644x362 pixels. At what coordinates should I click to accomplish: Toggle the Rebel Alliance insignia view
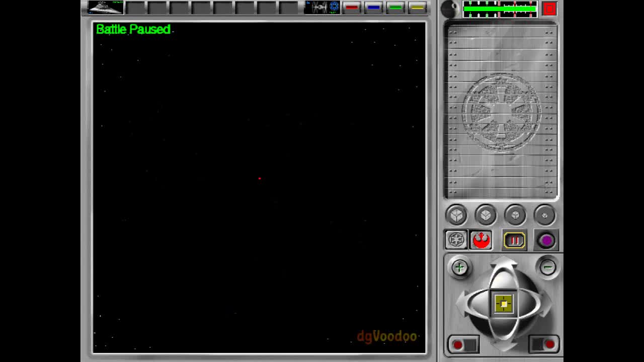[x=481, y=240]
